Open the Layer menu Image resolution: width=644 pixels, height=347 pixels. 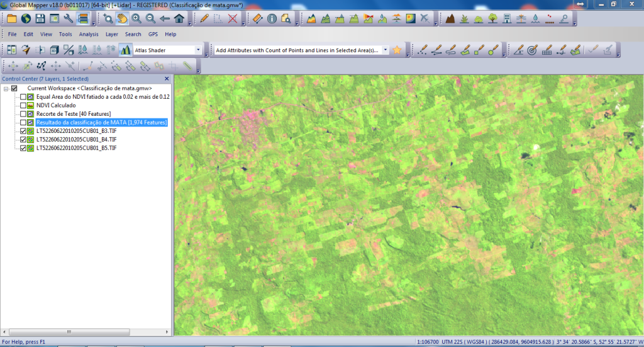click(111, 34)
